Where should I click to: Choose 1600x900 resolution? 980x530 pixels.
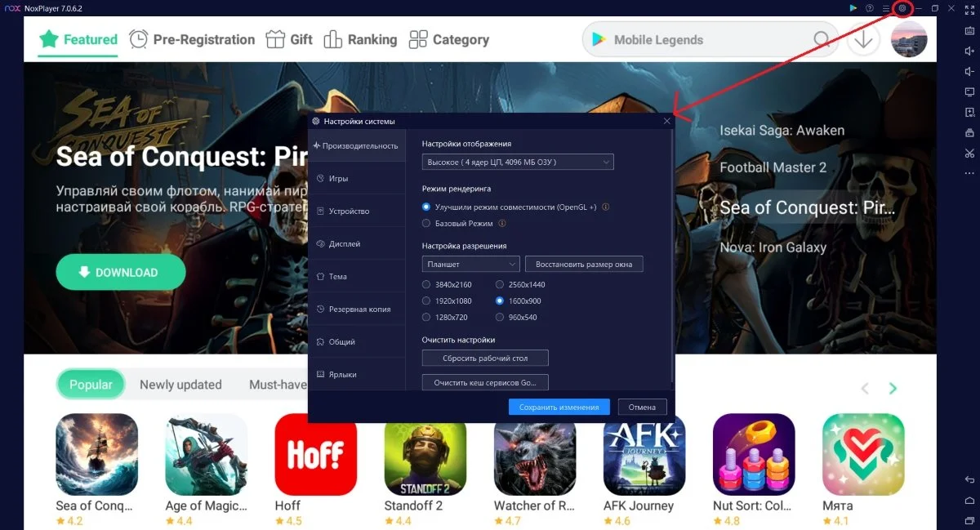point(500,301)
